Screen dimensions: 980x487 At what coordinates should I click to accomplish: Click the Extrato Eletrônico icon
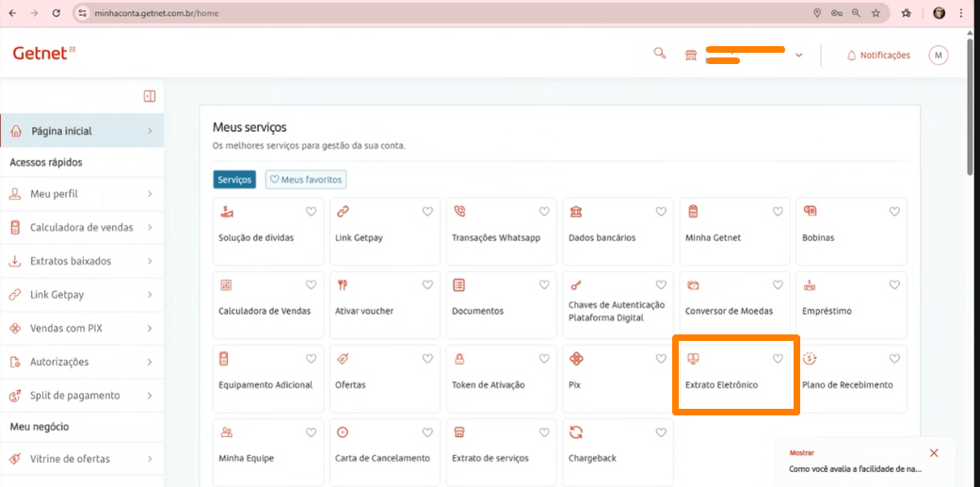(x=693, y=359)
